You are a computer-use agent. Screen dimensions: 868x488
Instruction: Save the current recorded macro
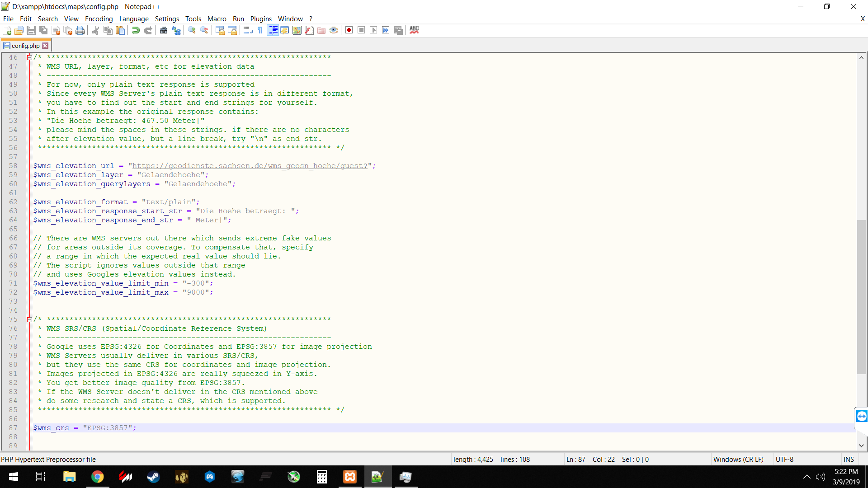coord(398,30)
